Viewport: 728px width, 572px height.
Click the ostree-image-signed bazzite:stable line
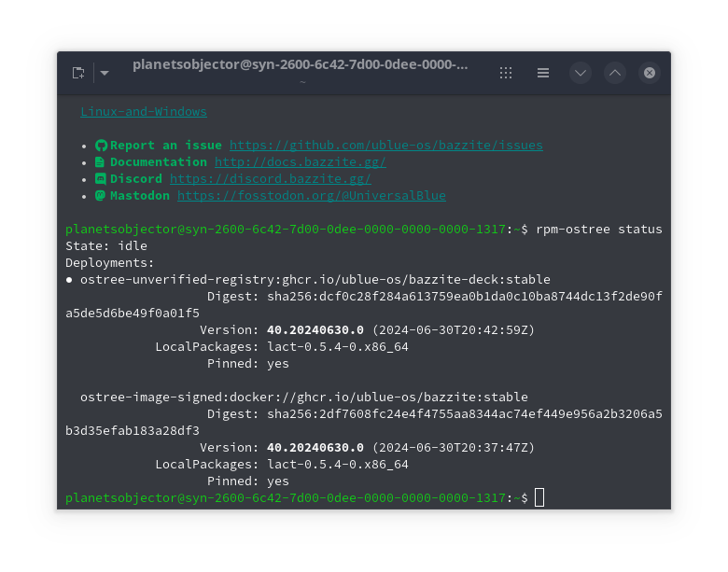[304, 397]
